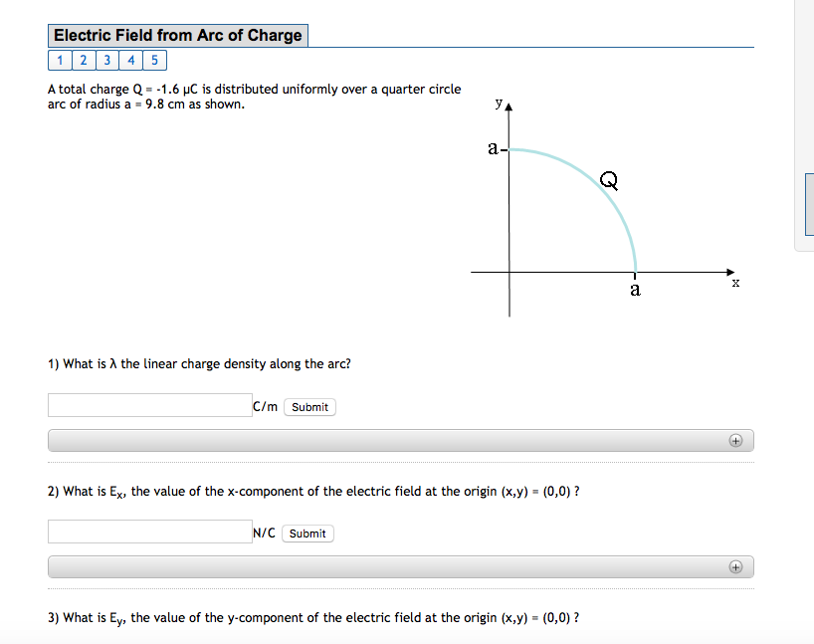Switch to problem tab 2

point(84,60)
